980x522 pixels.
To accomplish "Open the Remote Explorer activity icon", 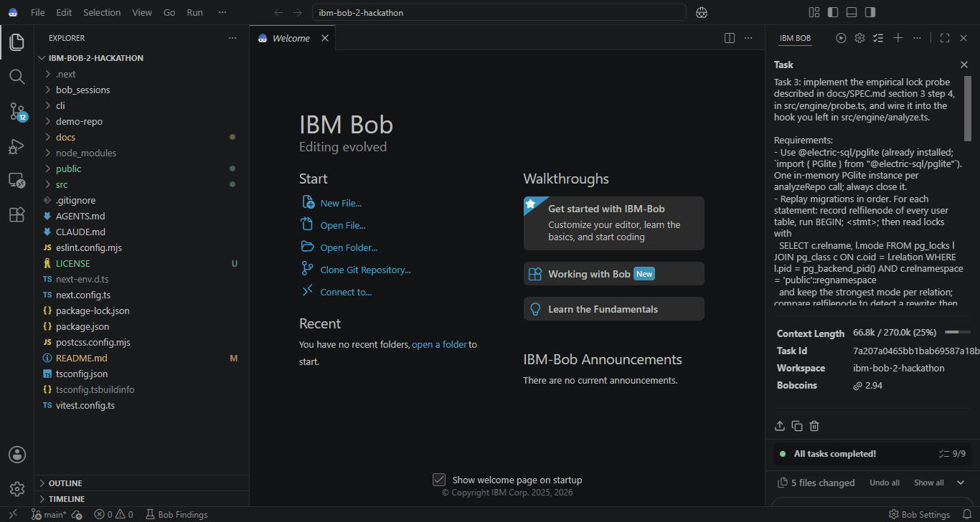I will pos(17,181).
